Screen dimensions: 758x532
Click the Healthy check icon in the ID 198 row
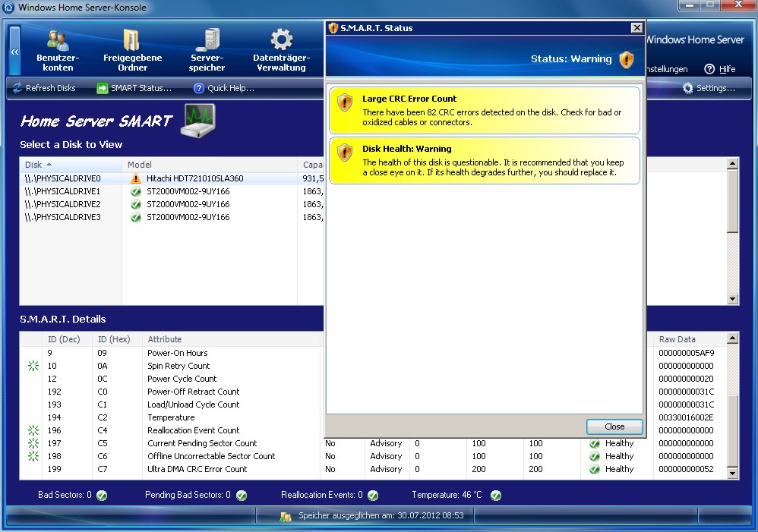tap(595, 456)
